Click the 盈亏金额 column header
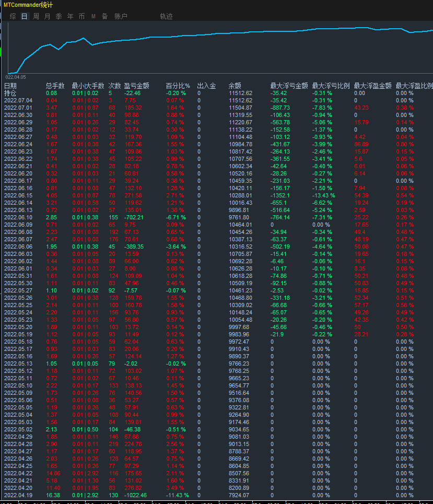 click(x=136, y=86)
